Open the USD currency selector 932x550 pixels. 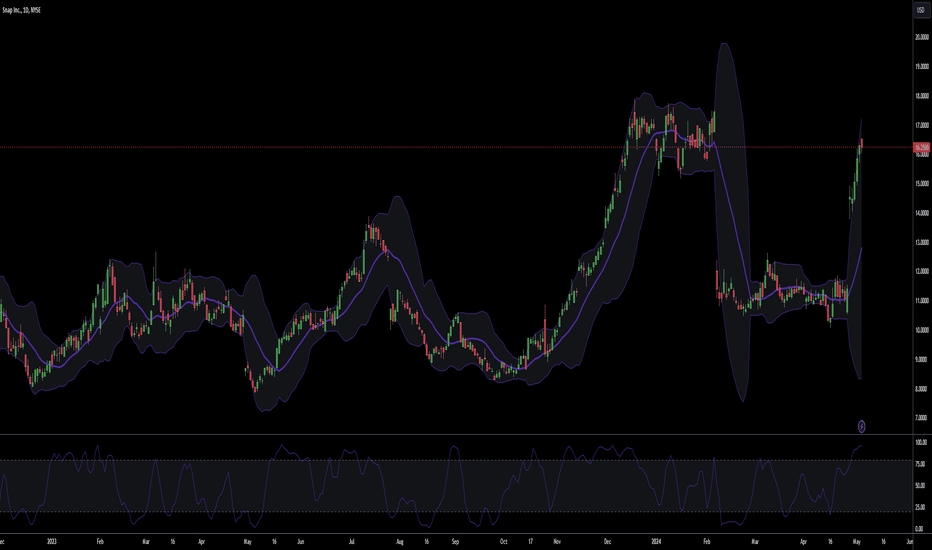pos(921,10)
